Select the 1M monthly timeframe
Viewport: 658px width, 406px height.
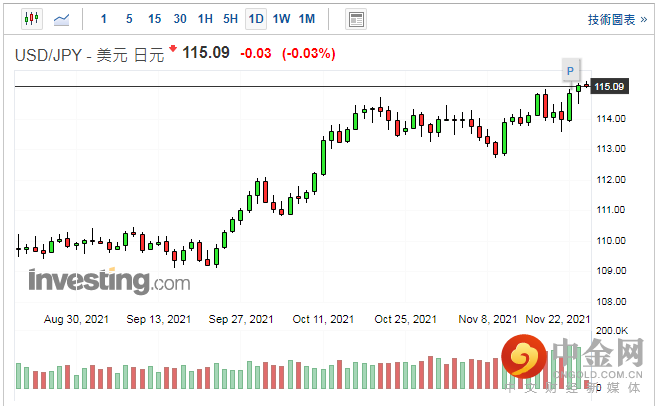[x=307, y=19]
